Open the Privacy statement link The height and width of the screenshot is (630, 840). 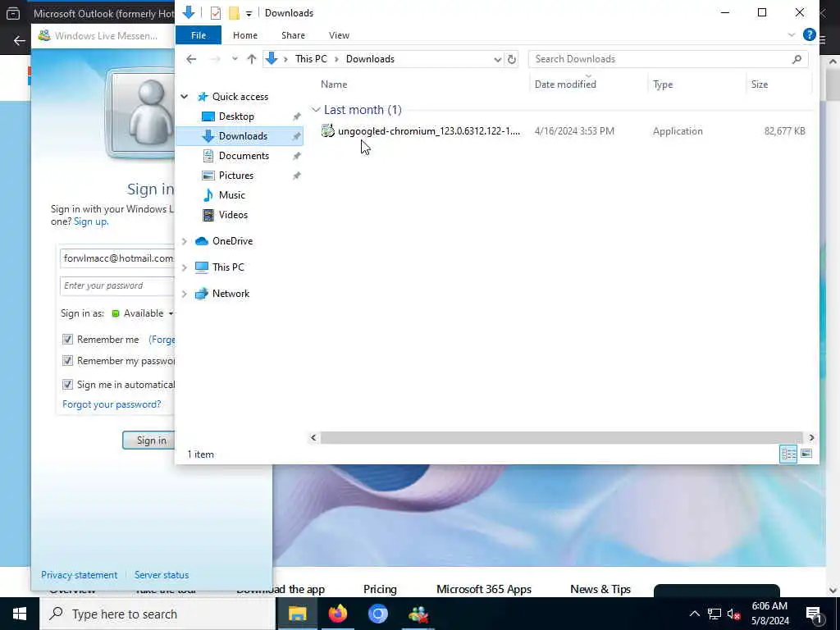(80, 575)
